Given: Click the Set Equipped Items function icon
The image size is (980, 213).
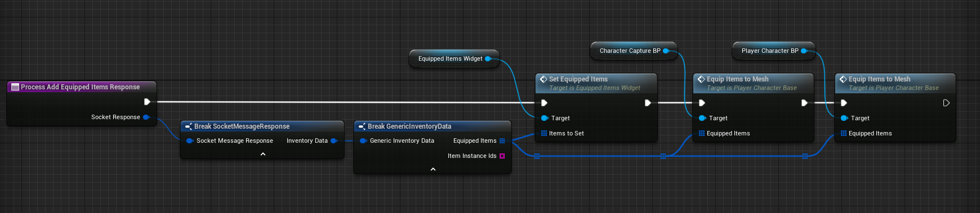Looking at the screenshot, I should [544, 79].
